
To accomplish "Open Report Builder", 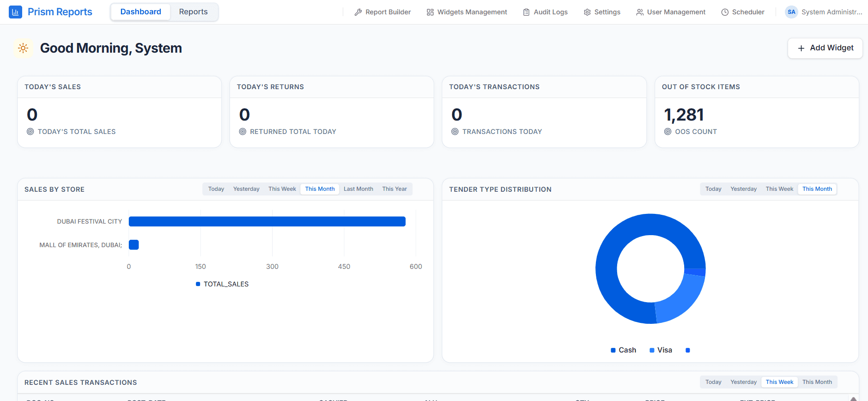I will point(382,12).
